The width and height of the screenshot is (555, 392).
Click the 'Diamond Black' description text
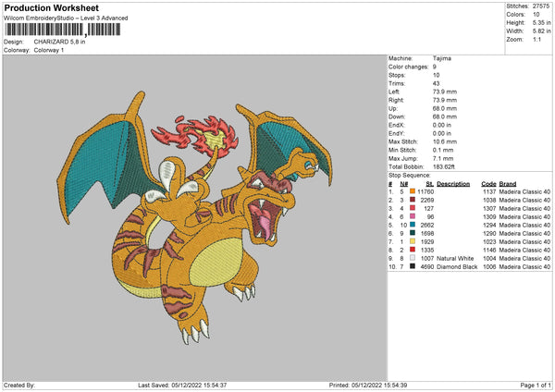(457, 267)
